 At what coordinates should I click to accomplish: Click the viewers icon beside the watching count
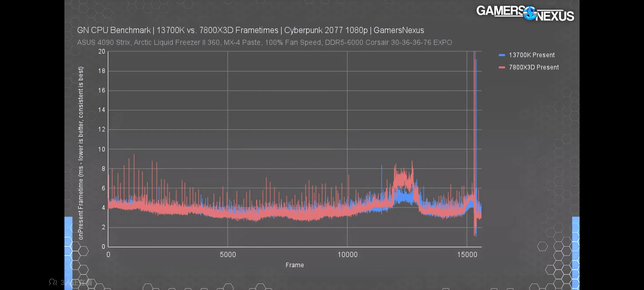tap(53, 282)
